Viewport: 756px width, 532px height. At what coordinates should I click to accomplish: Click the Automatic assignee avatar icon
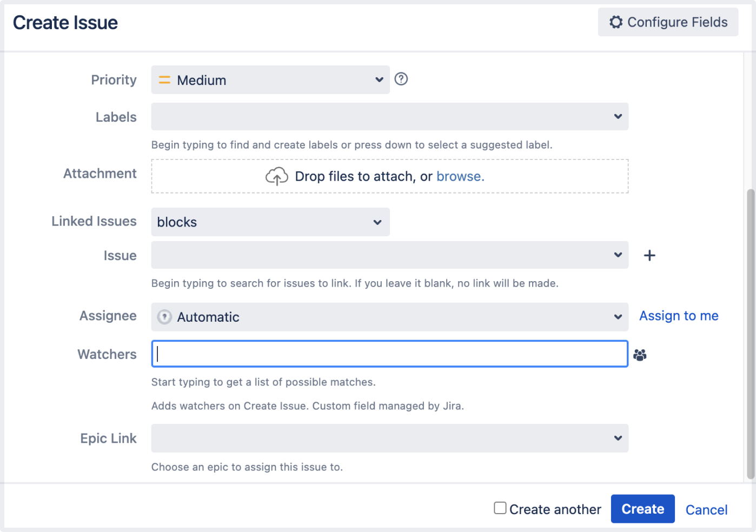pyautogui.click(x=164, y=317)
